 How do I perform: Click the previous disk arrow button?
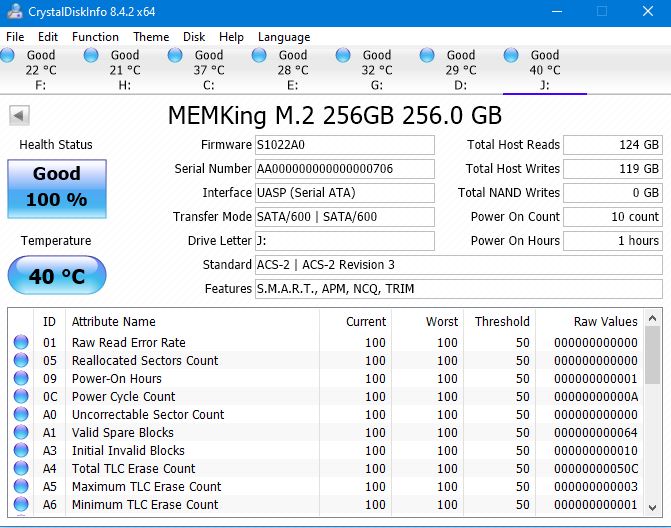[x=18, y=116]
